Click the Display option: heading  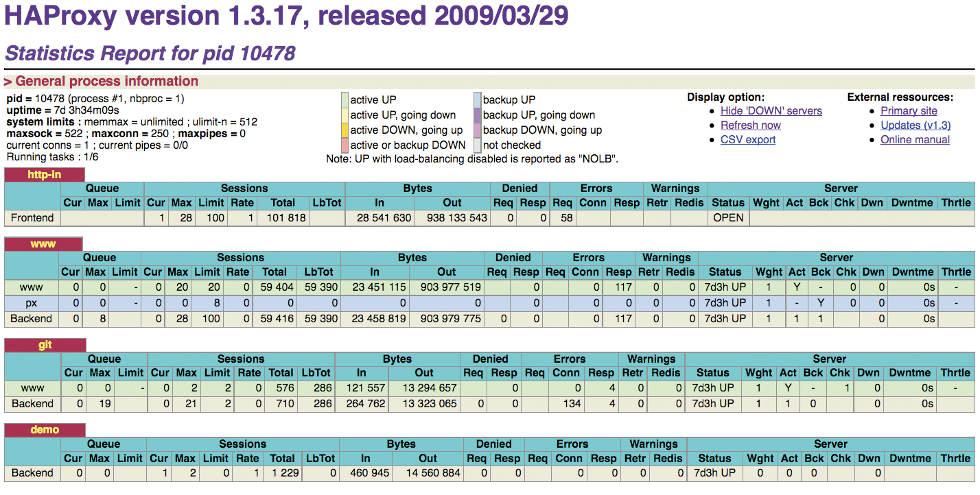(x=725, y=97)
